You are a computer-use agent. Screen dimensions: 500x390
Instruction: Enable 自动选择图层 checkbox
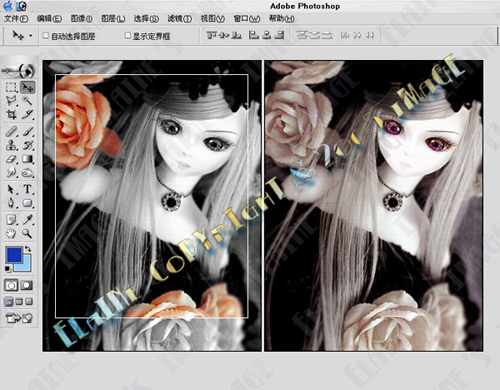pyautogui.click(x=46, y=35)
